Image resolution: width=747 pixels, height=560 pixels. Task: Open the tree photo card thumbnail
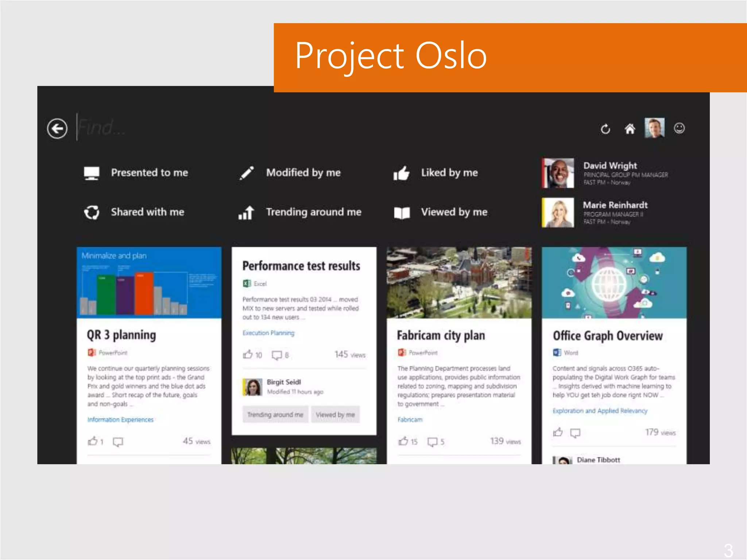click(304, 456)
